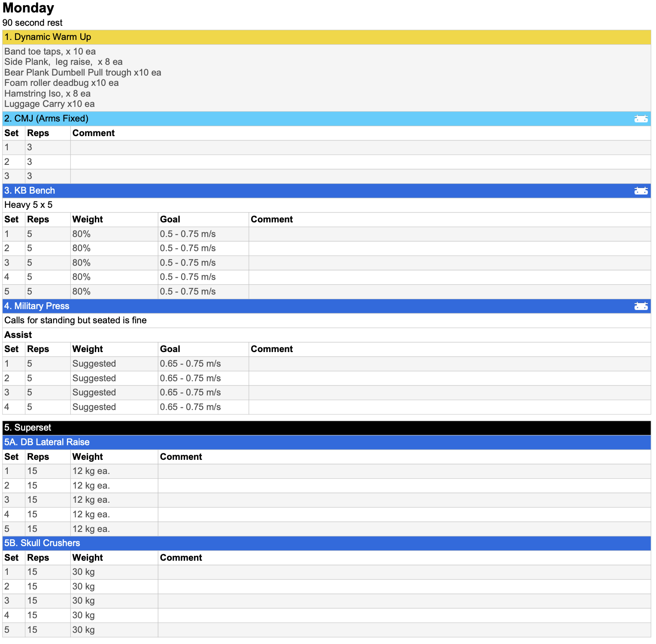
Task: Click '30 kg' in Skull Crushers set 1
Action: [84, 572]
